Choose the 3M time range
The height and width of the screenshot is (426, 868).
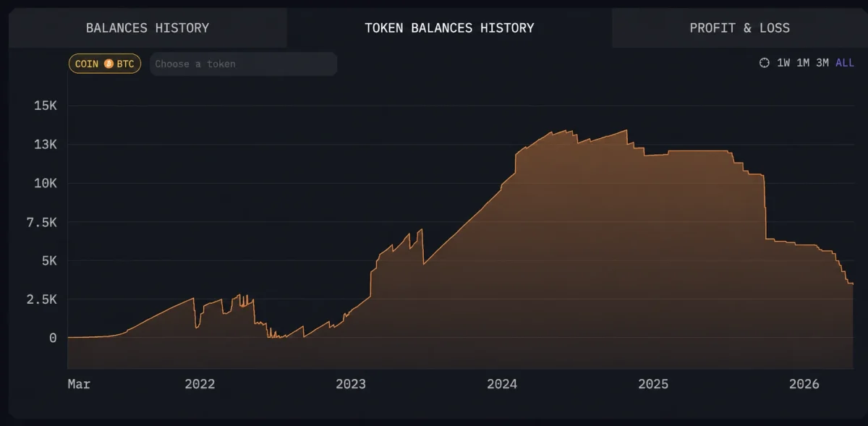click(822, 63)
